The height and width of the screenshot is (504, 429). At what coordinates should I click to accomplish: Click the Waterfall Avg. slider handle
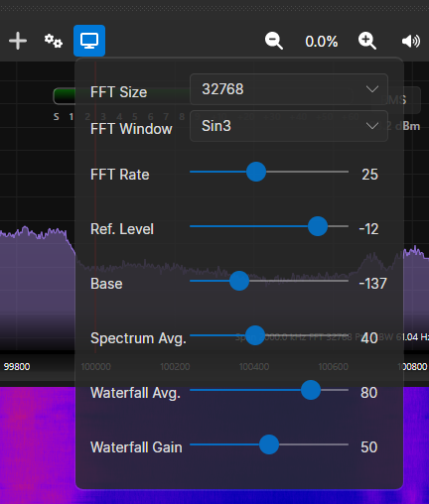[311, 390]
